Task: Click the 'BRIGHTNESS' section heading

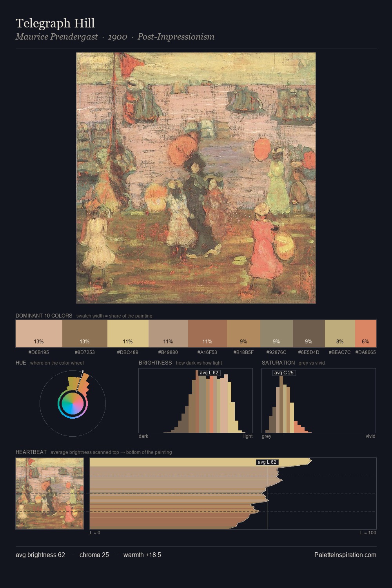Action: click(155, 363)
